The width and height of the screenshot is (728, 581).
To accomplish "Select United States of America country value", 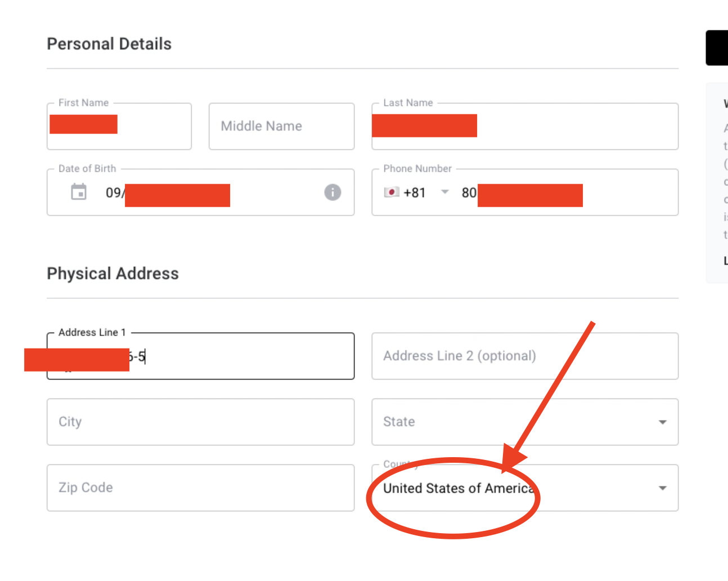I will point(458,488).
